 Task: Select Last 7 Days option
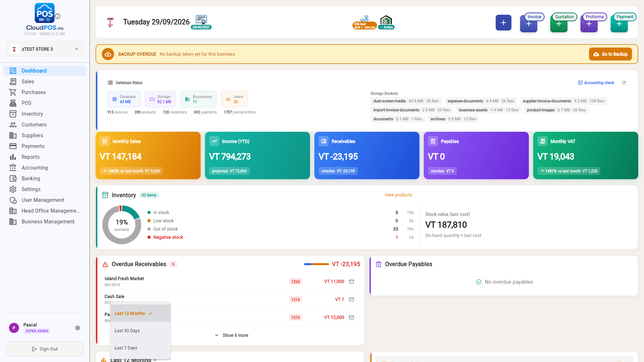tap(140, 348)
